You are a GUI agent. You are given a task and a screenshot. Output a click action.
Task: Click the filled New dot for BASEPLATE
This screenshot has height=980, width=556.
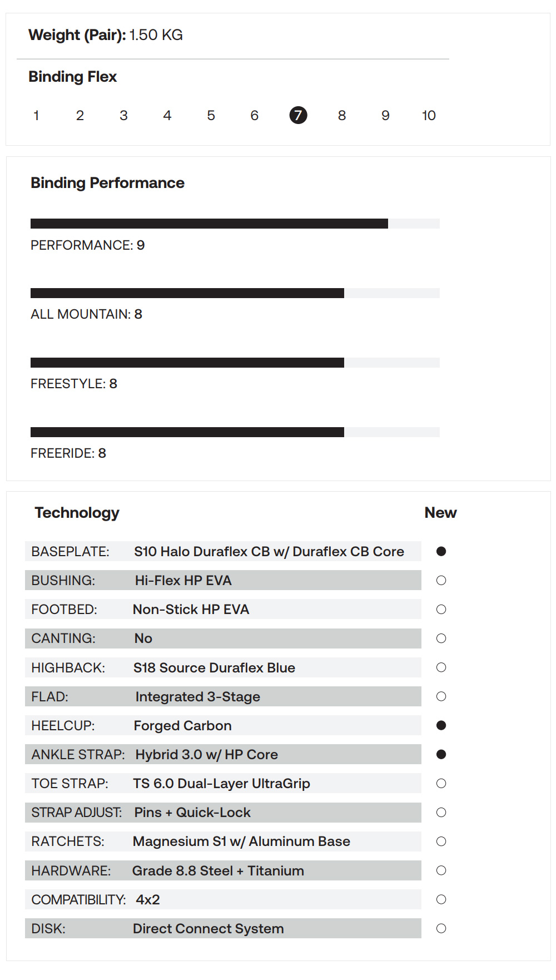click(441, 551)
